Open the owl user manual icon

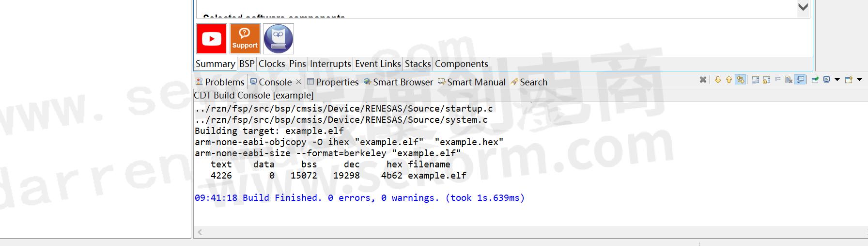click(278, 39)
